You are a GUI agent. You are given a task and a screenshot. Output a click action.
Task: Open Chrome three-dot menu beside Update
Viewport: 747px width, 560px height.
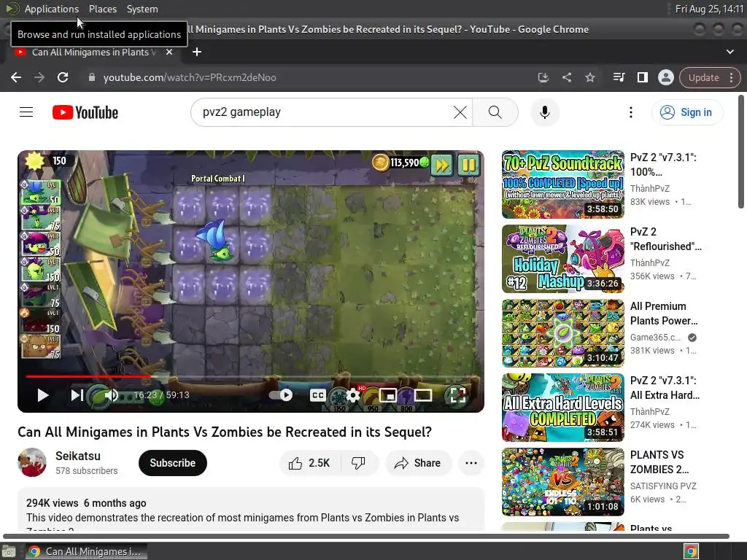[731, 77]
